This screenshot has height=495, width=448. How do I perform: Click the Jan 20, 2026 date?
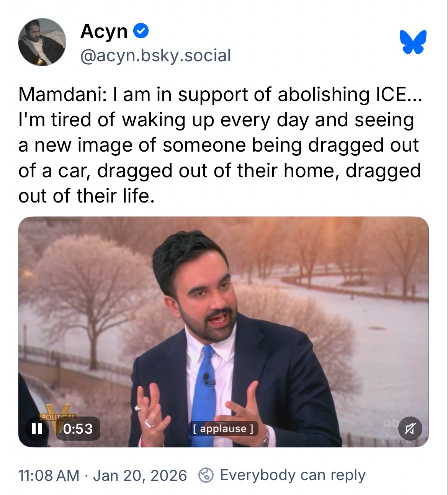140,475
